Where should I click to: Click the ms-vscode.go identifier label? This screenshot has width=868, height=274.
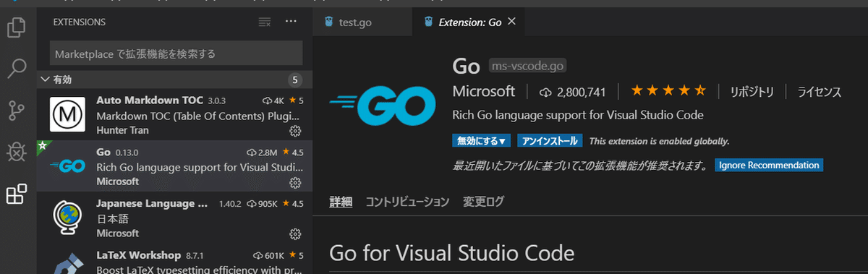527,66
